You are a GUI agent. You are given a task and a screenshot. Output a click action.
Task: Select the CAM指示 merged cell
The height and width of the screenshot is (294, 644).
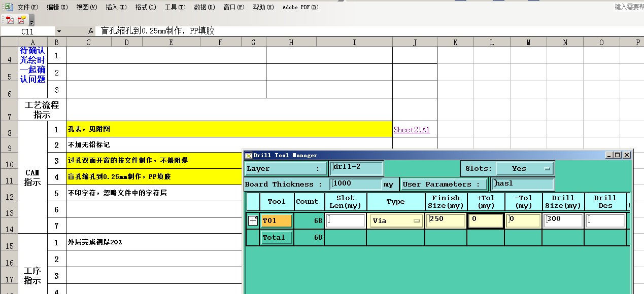[32, 177]
